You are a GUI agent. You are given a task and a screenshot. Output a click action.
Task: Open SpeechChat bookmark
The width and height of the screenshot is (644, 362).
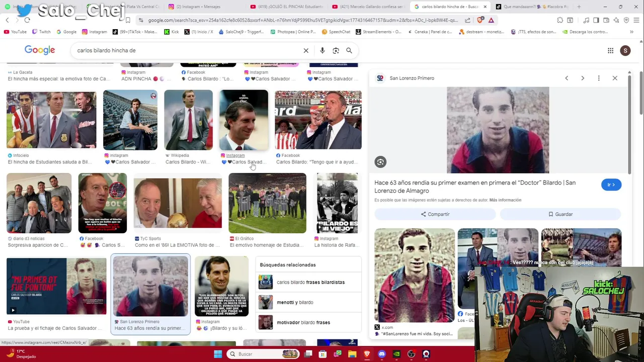coord(336,32)
